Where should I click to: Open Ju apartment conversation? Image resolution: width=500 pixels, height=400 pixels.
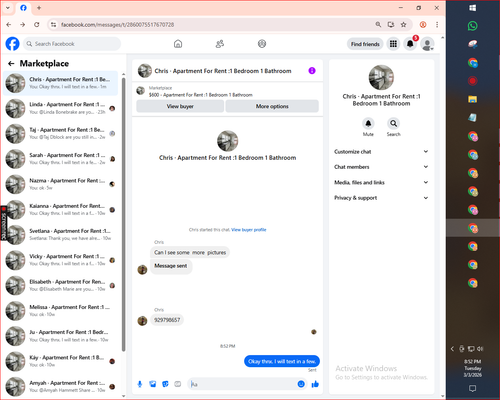click(61, 336)
